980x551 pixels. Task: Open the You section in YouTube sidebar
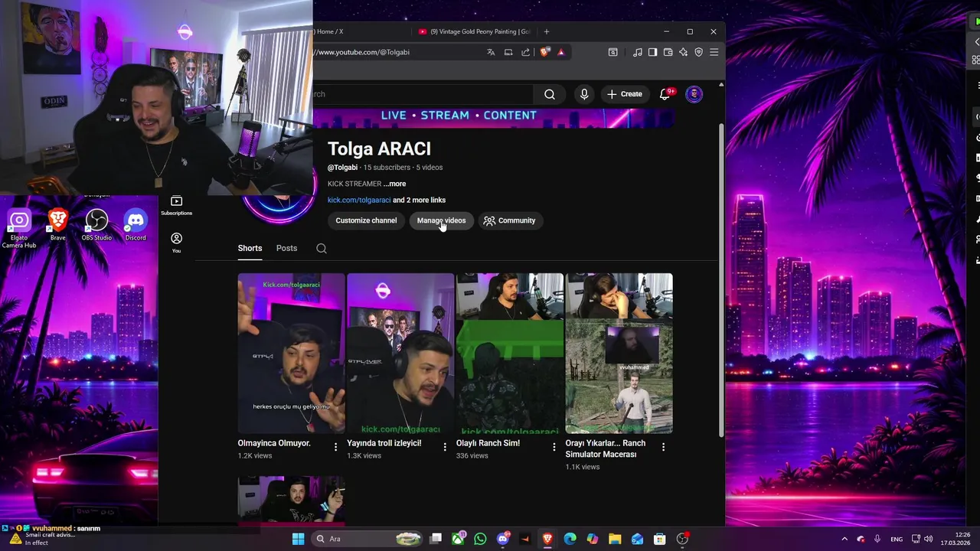click(176, 243)
